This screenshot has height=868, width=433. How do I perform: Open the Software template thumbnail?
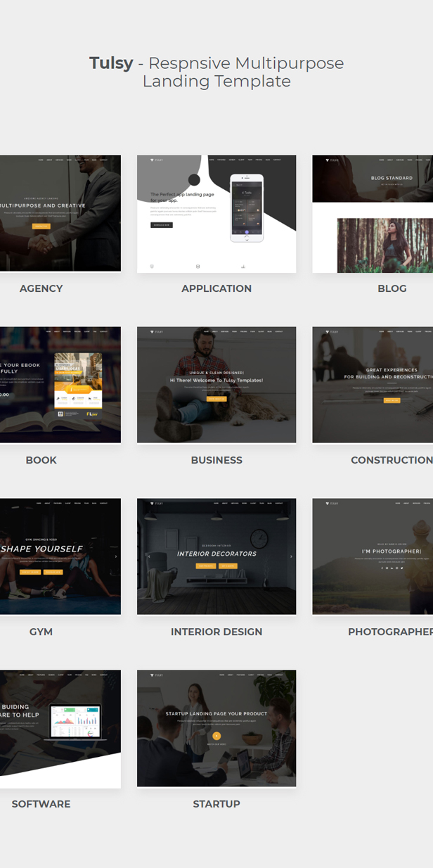(x=60, y=728)
